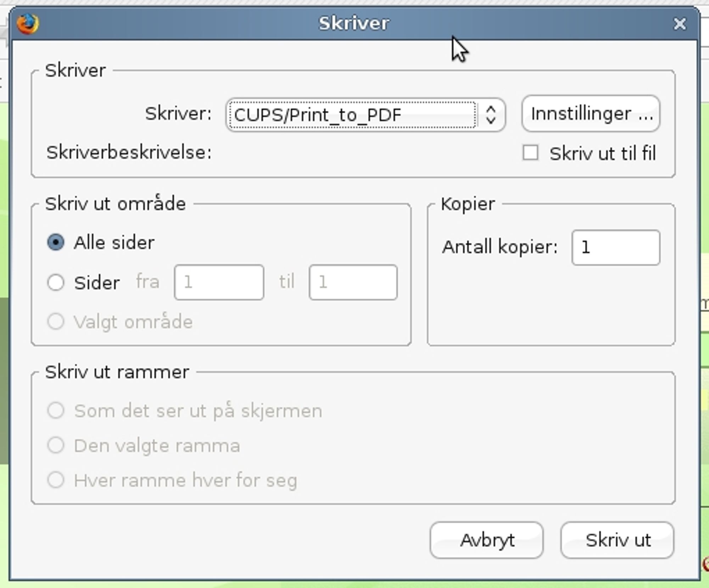
Task: Choose Hver ramme hver for seg
Action: tap(56, 480)
